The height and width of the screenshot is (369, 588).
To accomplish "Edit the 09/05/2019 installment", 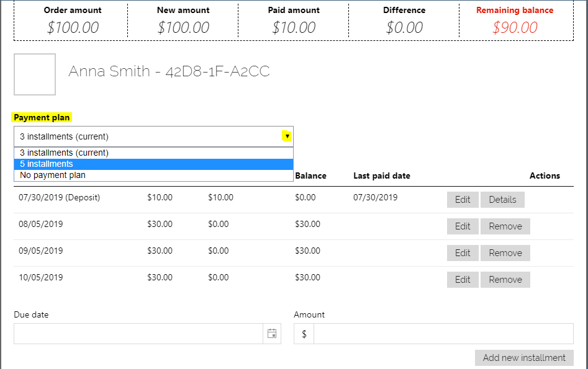I will [x=463, y=253].
